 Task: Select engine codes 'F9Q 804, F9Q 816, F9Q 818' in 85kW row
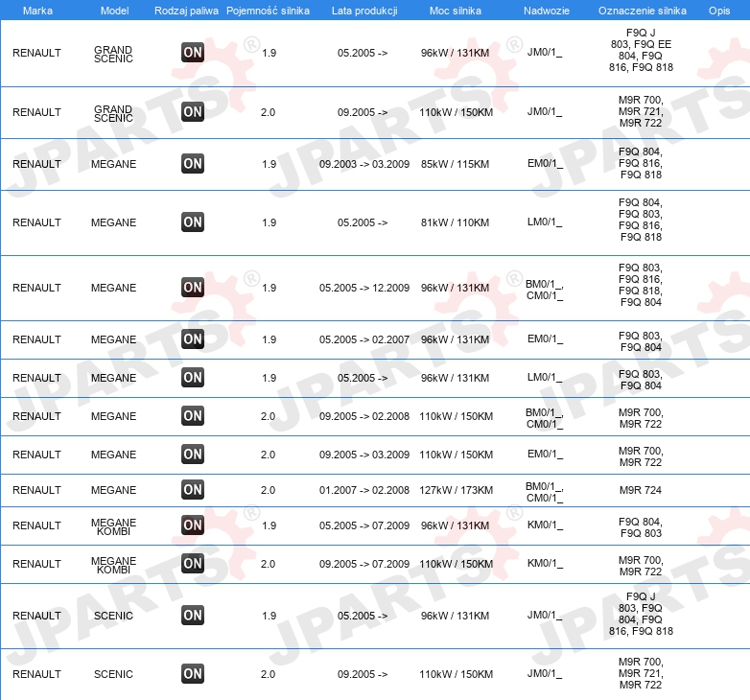coord(641,163)
